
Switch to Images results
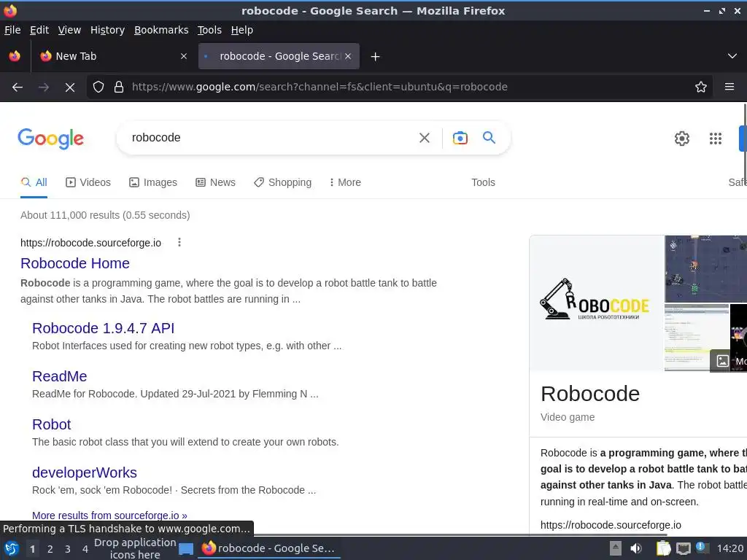pyautogui.click(x=153, y=182)
